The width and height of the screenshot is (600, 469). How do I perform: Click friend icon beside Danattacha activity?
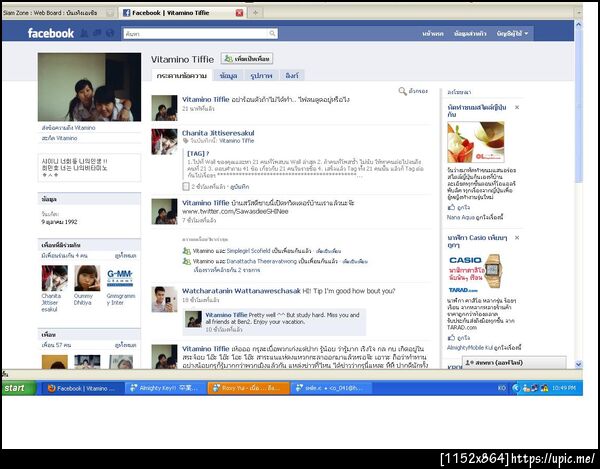[186, 261]
